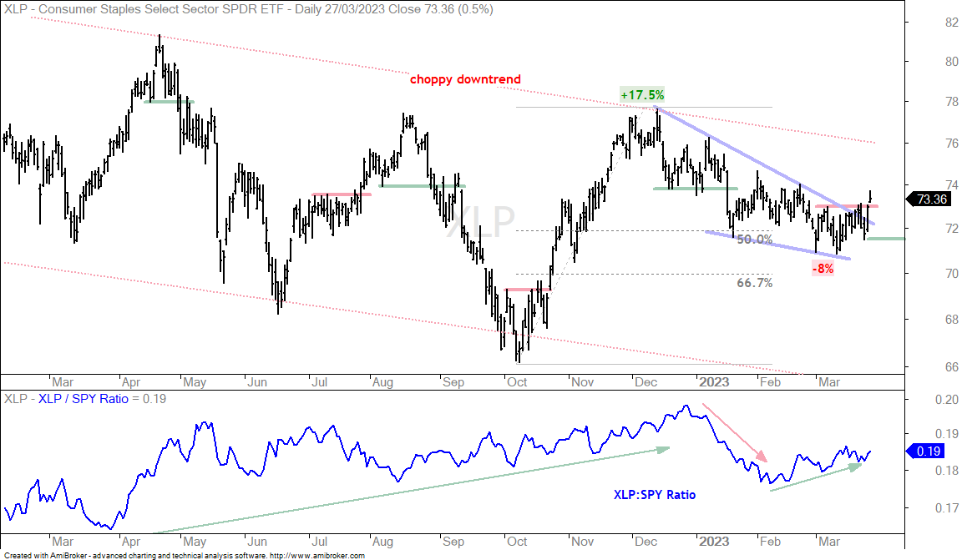The image size is (962, 560).
Task: Select the 2023 marker on upper time axis
Action: [714, 382]
